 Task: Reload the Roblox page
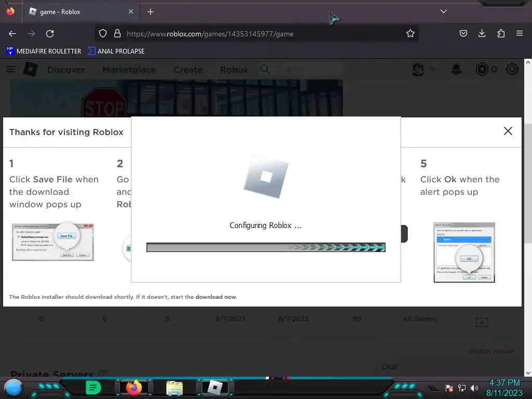(x=50, y=34)
